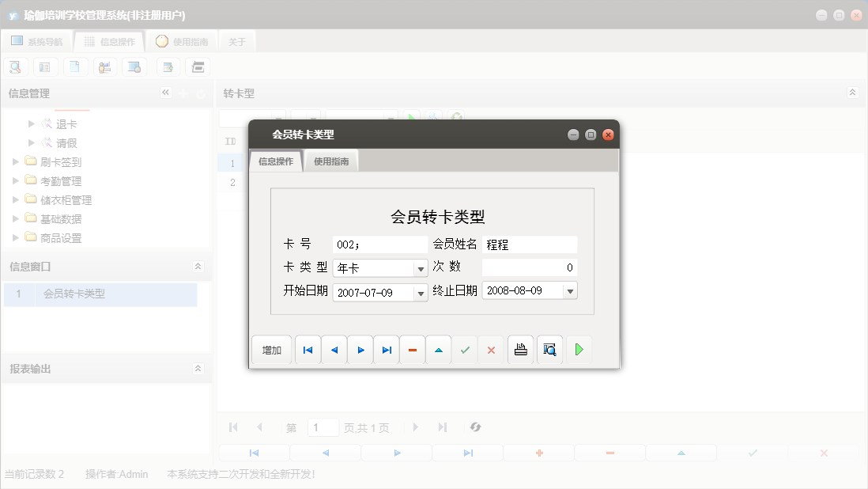
Task: Confirm changes with the green checkmark
Action: 465,349
